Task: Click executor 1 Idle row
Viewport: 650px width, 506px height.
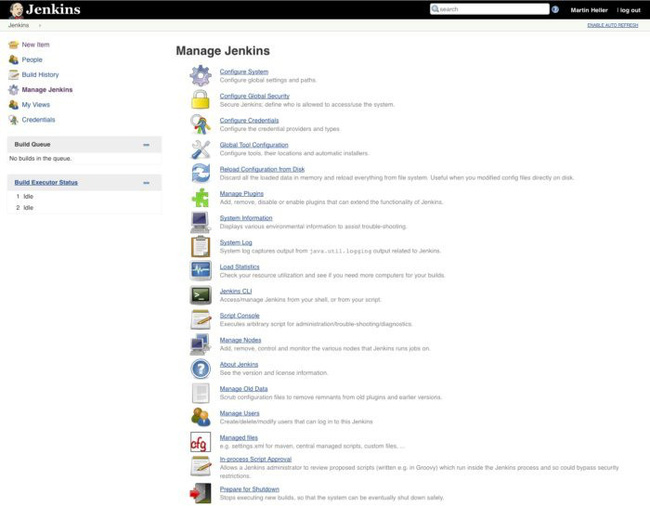Action: 85,196
